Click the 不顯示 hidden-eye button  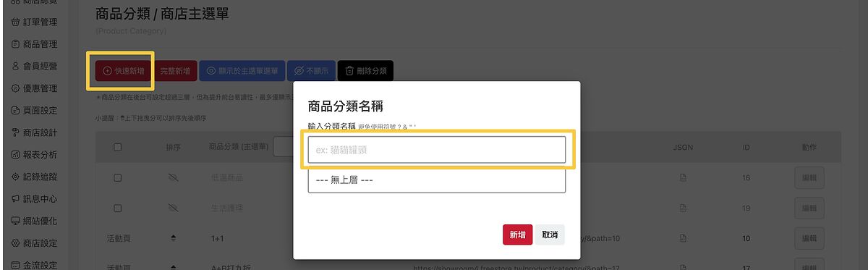tap(311, 71)
